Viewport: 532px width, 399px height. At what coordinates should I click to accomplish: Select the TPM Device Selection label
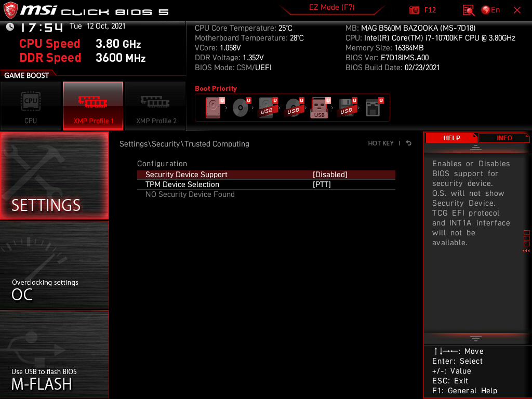[x=182, y=184]
